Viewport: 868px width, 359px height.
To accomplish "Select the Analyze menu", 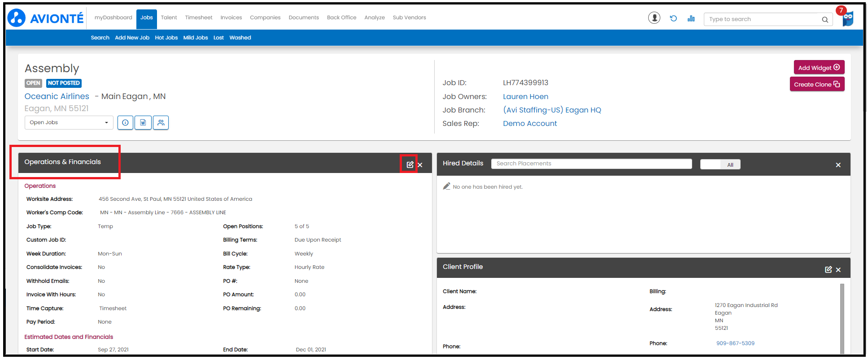I will click(x=375, y=17).
